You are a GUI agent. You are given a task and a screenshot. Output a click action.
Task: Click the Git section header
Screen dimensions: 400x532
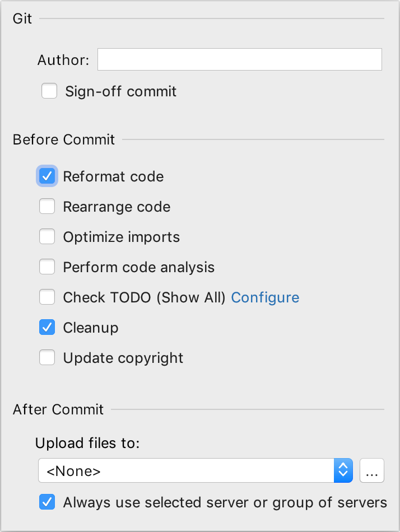click(x=22, y=18)
